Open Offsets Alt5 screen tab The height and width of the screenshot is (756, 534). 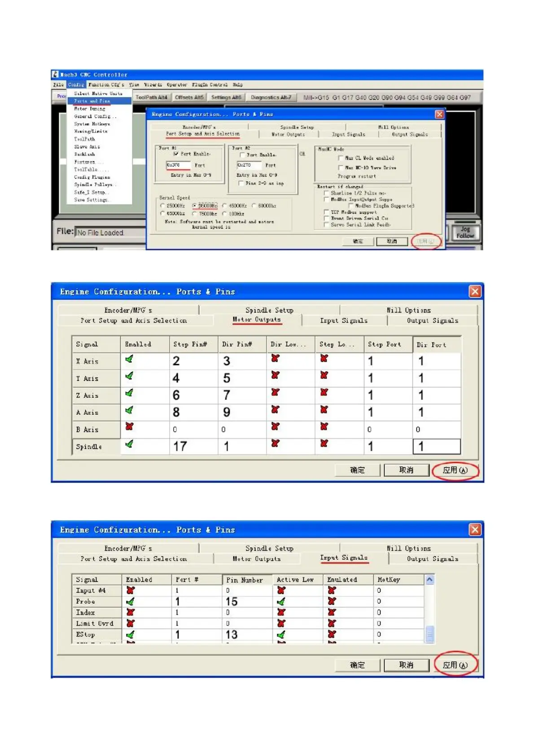click(x=189, y=97)
